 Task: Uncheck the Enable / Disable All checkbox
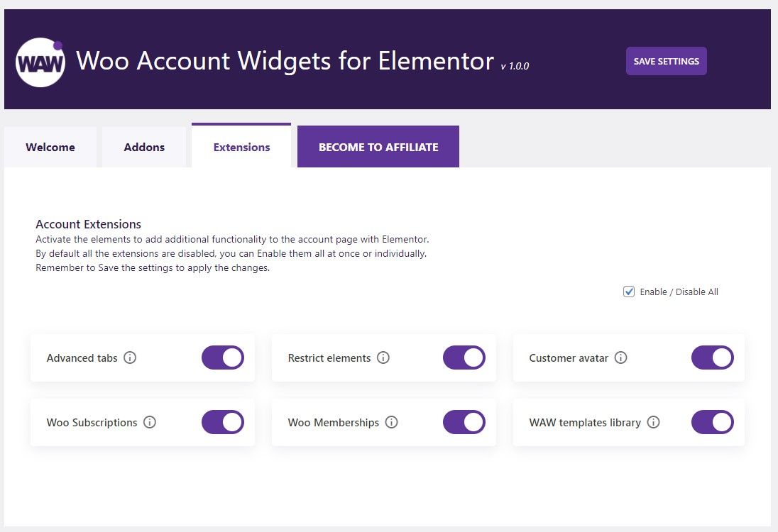tap(629, 292)
